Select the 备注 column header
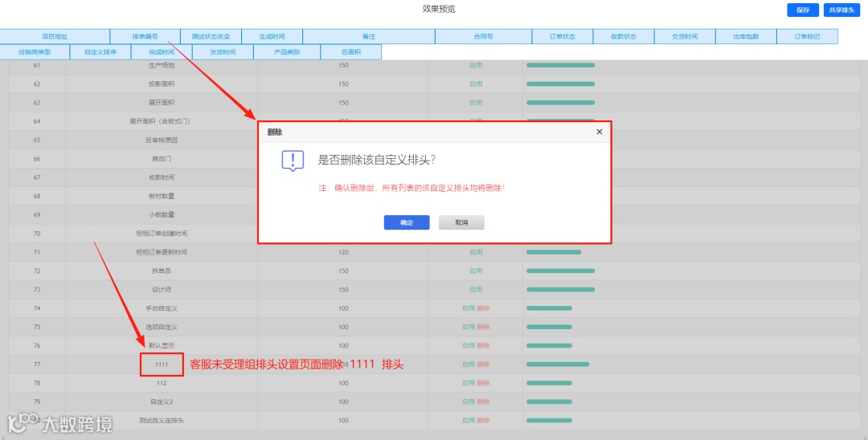 tap(369, 36)
